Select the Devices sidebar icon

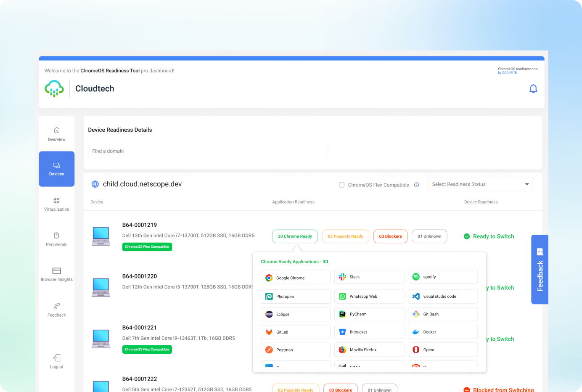(56, 169)
